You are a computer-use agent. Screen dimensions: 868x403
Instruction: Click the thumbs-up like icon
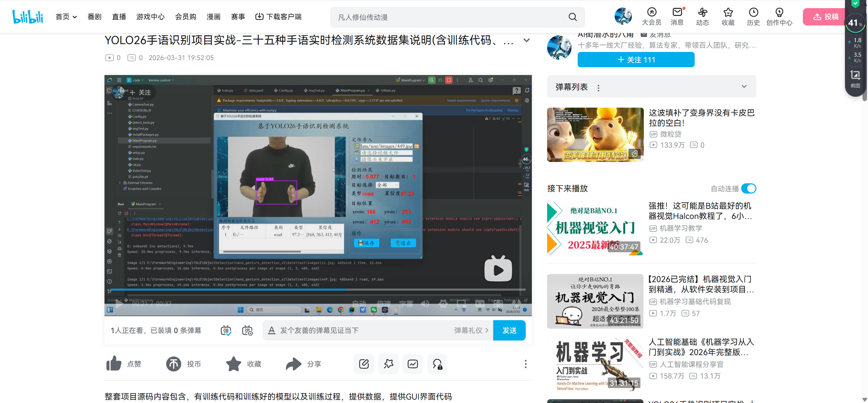114,364
